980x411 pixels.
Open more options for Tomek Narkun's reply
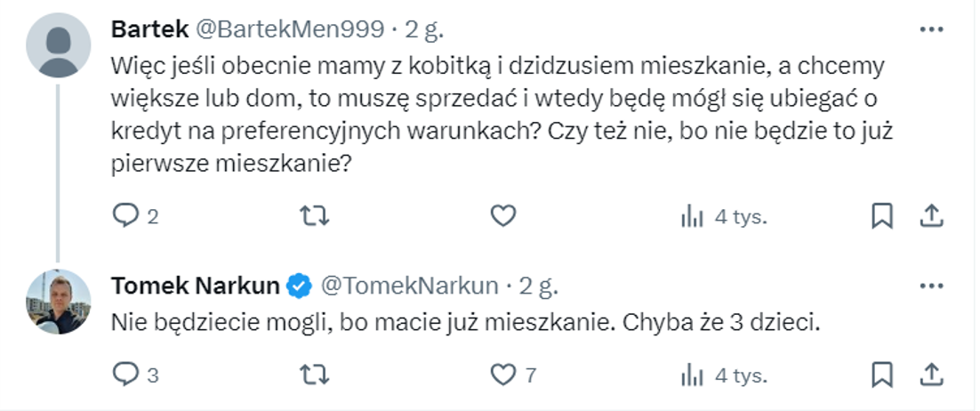930,286
